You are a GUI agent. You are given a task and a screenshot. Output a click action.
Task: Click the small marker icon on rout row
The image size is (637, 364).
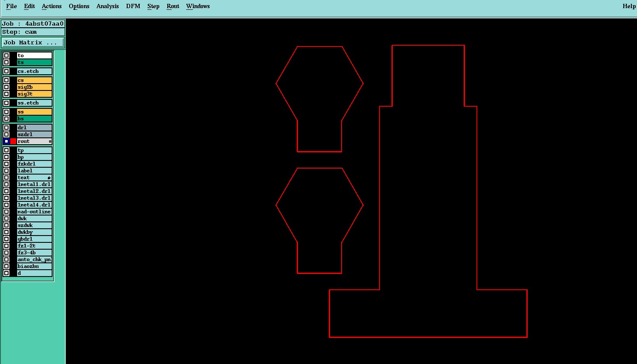click(50, 141)
